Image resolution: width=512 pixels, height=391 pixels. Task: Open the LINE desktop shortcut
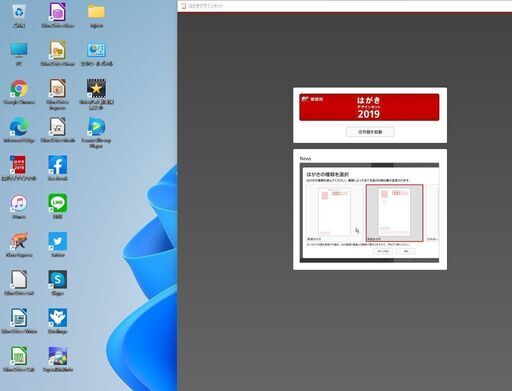[x=57, y=203]
